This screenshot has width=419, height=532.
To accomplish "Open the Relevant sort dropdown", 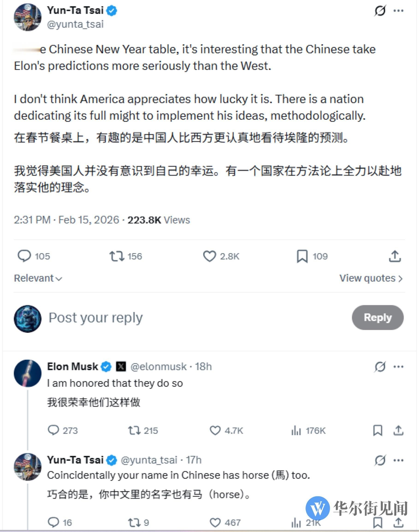I will pyautogui.click(x=38, y=278).
